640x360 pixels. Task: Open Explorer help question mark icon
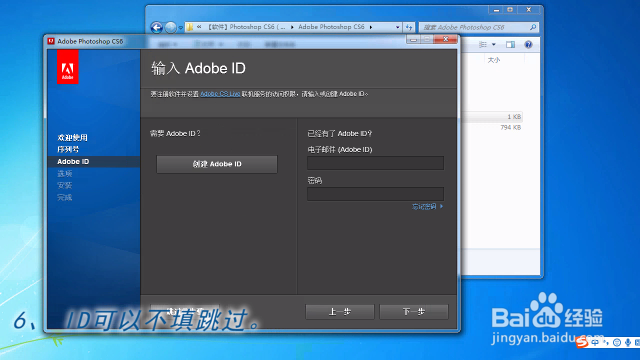(x=528, y=44)
